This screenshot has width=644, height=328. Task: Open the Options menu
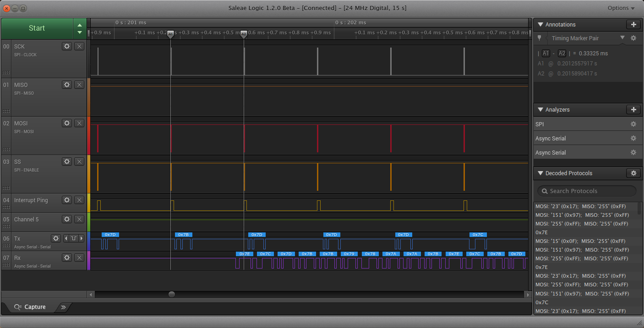coord(621,8)
